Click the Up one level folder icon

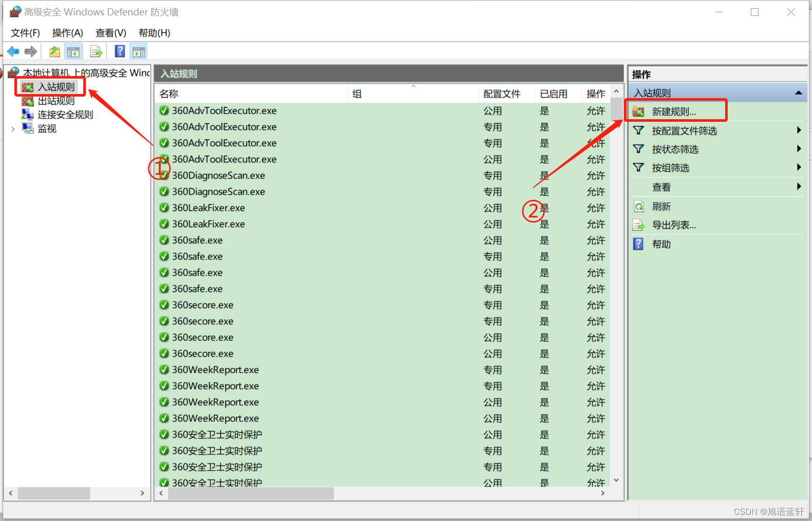54,51
